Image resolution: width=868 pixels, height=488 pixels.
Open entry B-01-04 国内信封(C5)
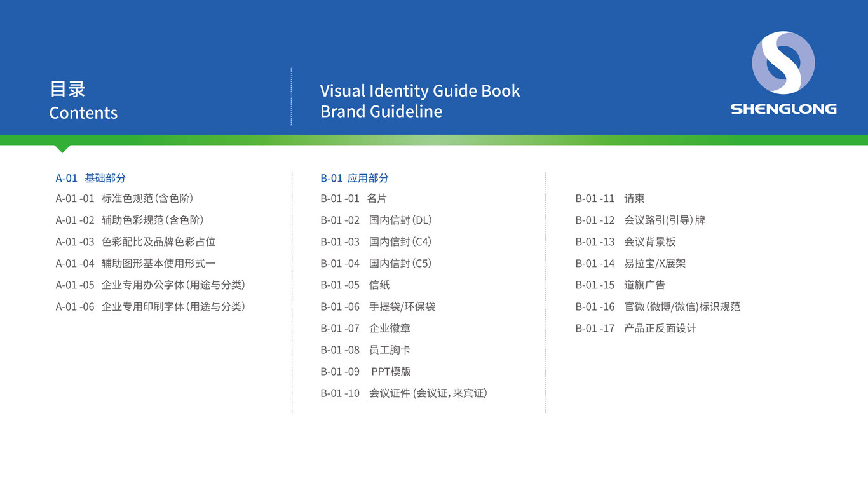tap(376, 263)
